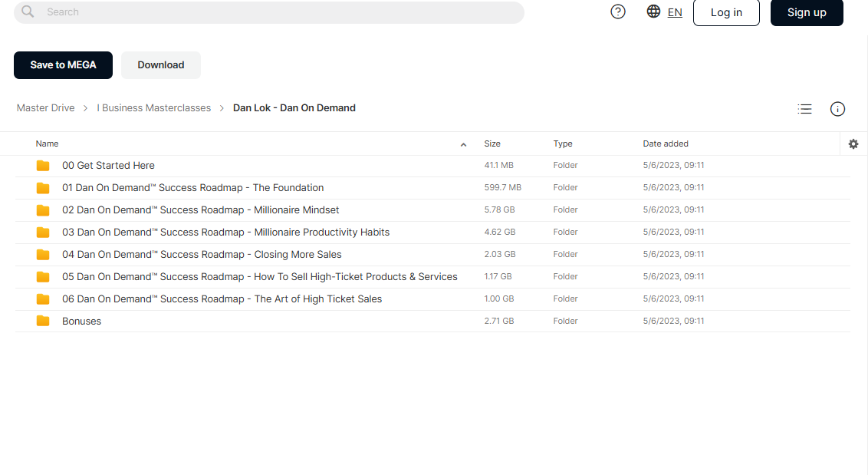The height and width of the screenshot is (475, 868).
Task: Click folder icon for 02 Millionaire Mindset
Action: pos(43,210)
